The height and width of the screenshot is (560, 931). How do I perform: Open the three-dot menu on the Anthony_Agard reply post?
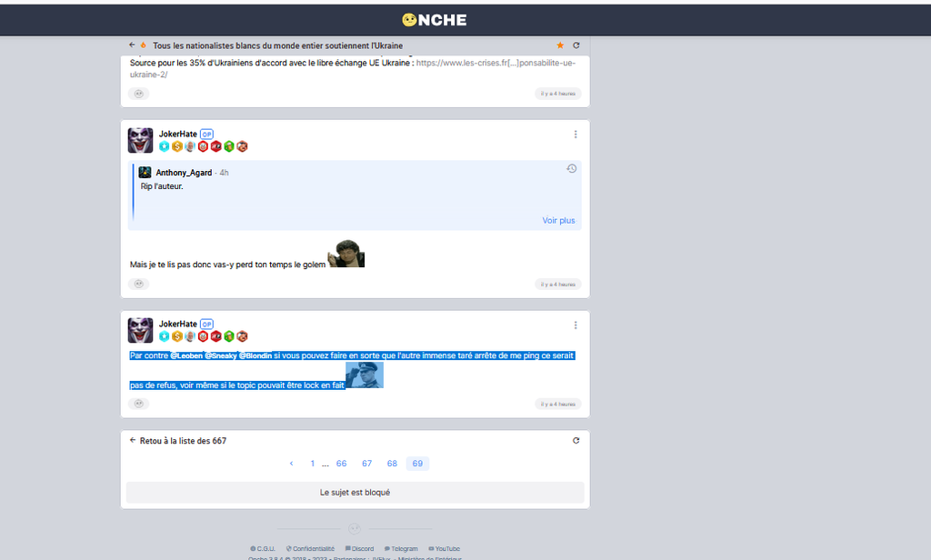point(576,135)
